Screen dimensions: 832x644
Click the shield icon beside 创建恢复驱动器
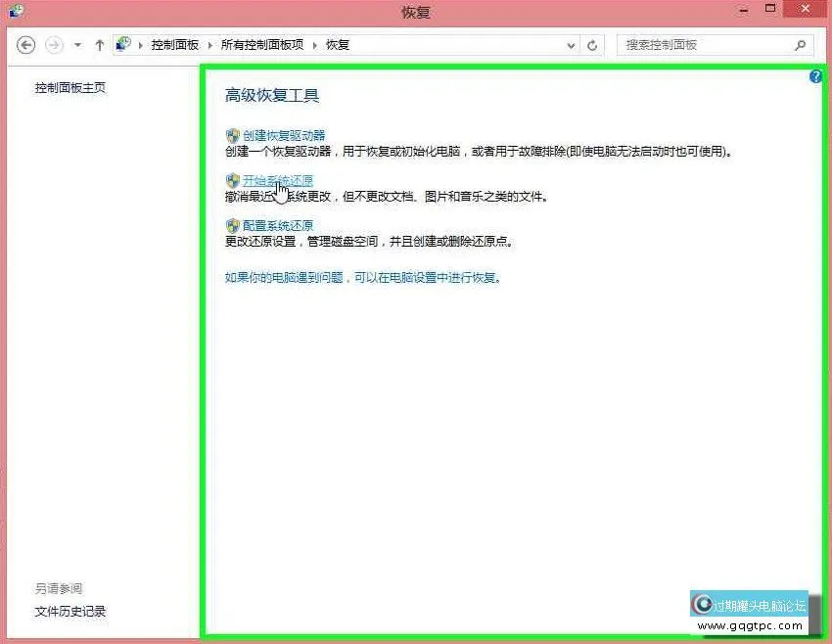coord(232,135)
